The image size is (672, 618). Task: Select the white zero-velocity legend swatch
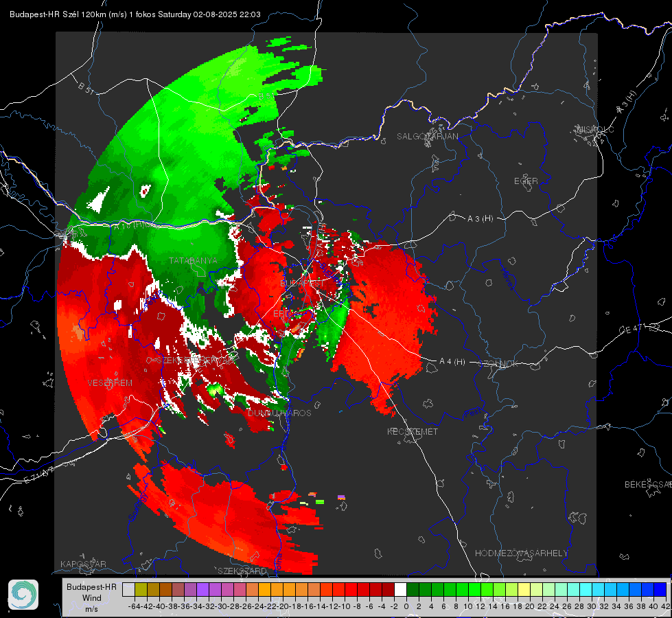coord(400,589)
